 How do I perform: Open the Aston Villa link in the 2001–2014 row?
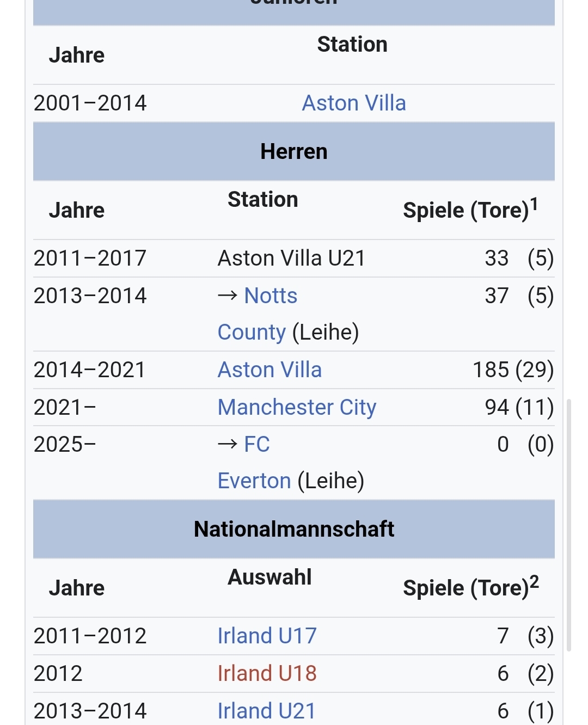point(354,103)
